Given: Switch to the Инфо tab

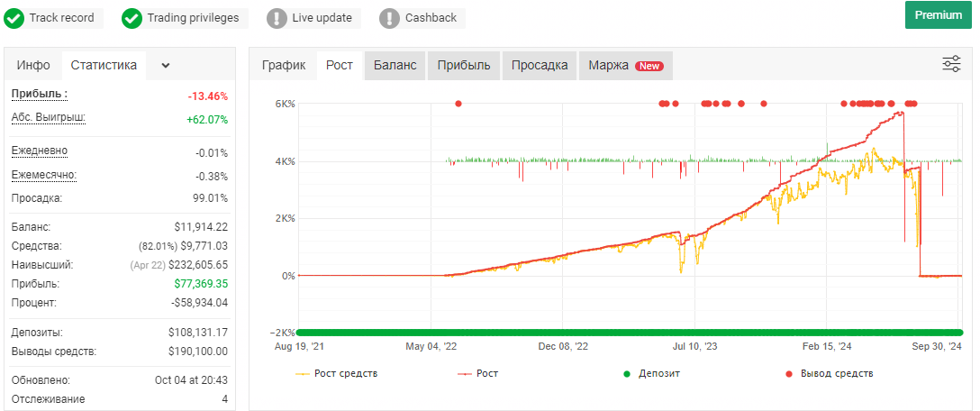Looking at the screenshot, I should [33, 65].
